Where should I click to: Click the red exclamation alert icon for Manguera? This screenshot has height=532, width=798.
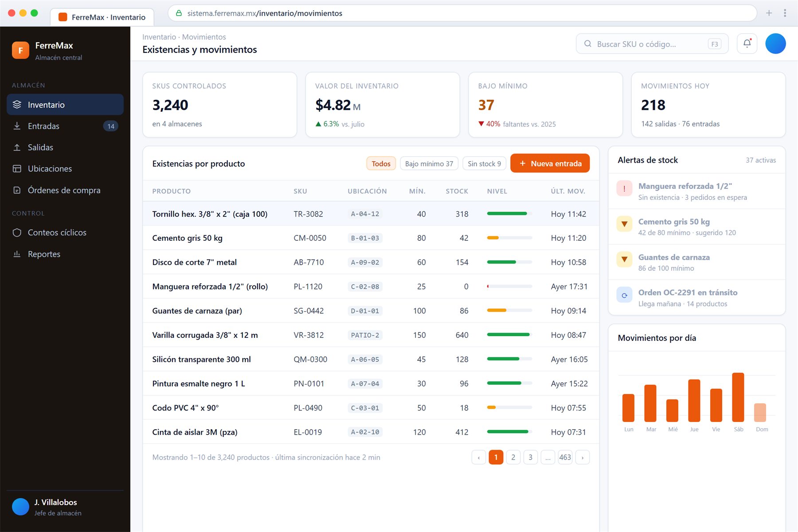(x=624, y=188)
